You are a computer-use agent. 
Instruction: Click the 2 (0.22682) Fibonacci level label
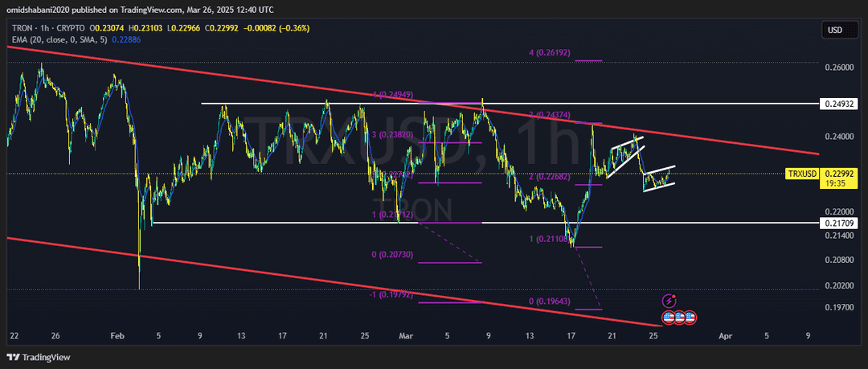pyautogui.click(x=550, y=177)
